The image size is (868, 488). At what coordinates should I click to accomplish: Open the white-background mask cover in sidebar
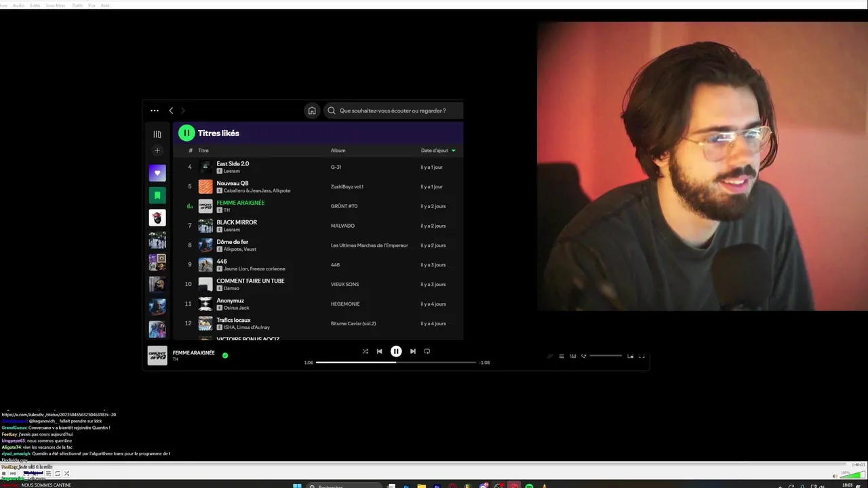click(157, 218)
